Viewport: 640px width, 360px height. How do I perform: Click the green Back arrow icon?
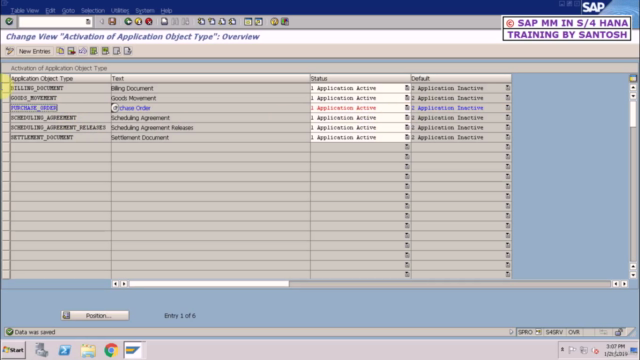(x=128, y=21)
